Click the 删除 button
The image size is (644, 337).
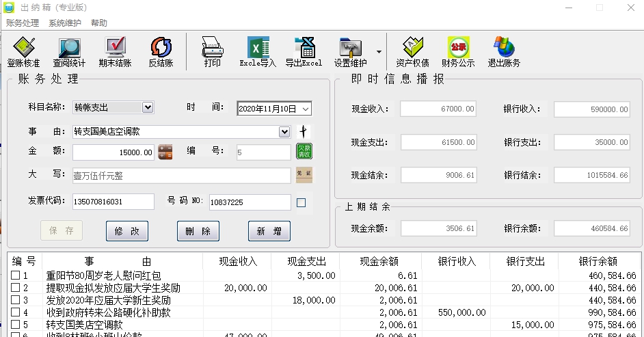coord(198,231)
